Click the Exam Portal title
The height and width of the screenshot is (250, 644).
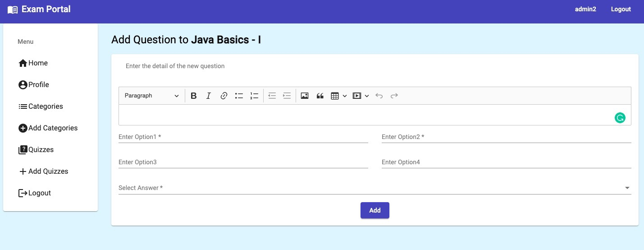[46, 9]
